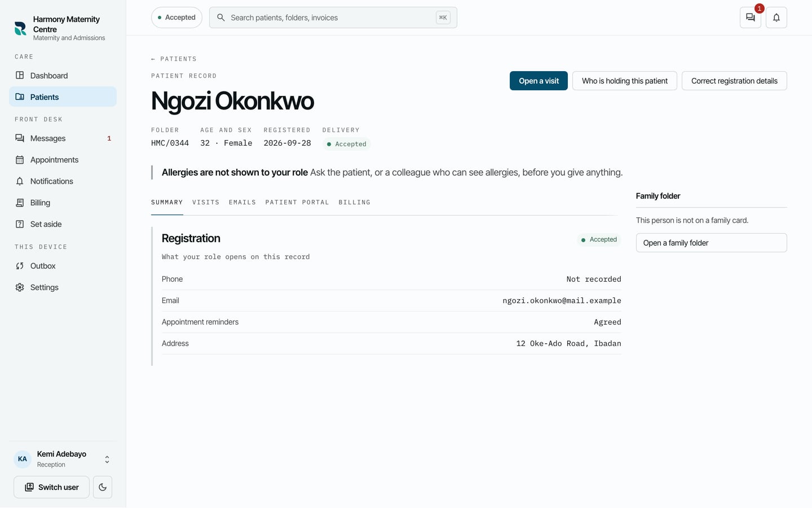The height and width of the screenshot is (508, 812).
Task: Open Billing in the sidebar
Action: pyautogui.click(x=63, y=203)
